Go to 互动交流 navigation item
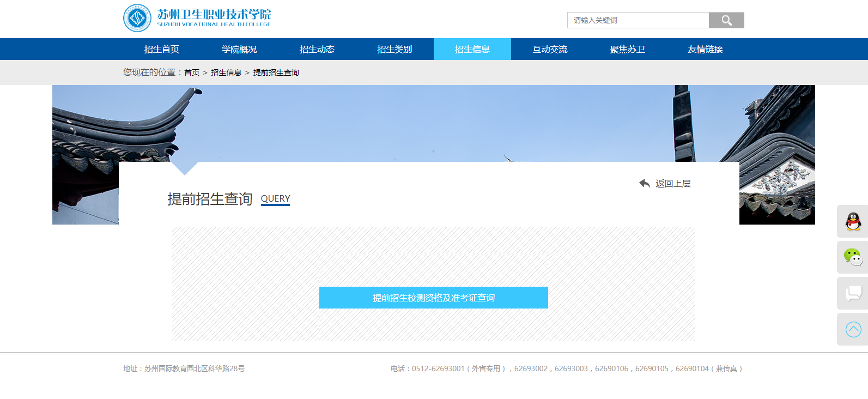Image resolution: width=868 pixels, height=399 pixels. 550,49
